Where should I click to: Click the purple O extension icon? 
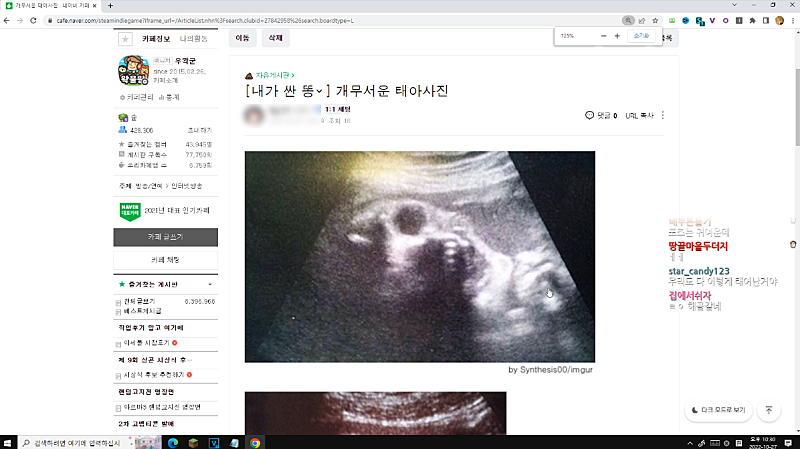click(726, 20)
